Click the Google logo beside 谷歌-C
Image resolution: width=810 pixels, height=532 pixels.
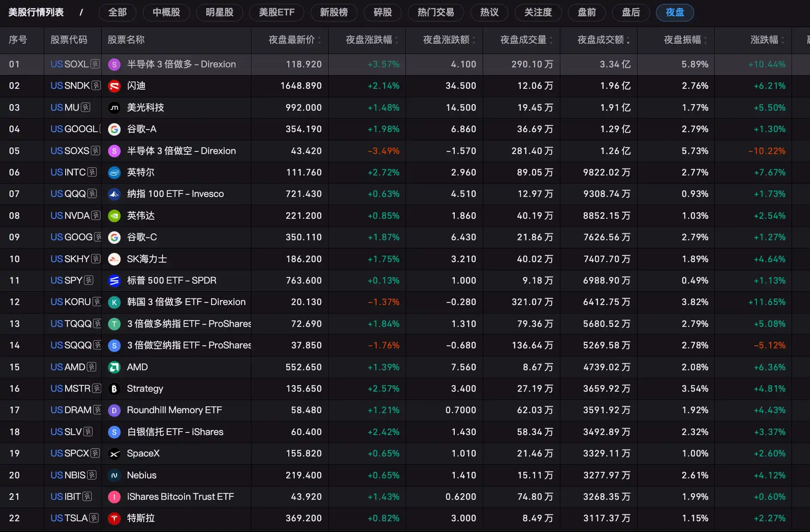[114, 237]
